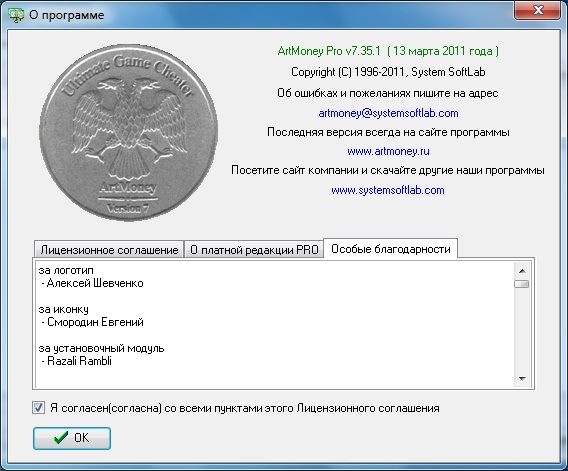Click the scrollbar up arrow in the credits box
Viewport: 568px width, 471px height.
coord(522,271)
